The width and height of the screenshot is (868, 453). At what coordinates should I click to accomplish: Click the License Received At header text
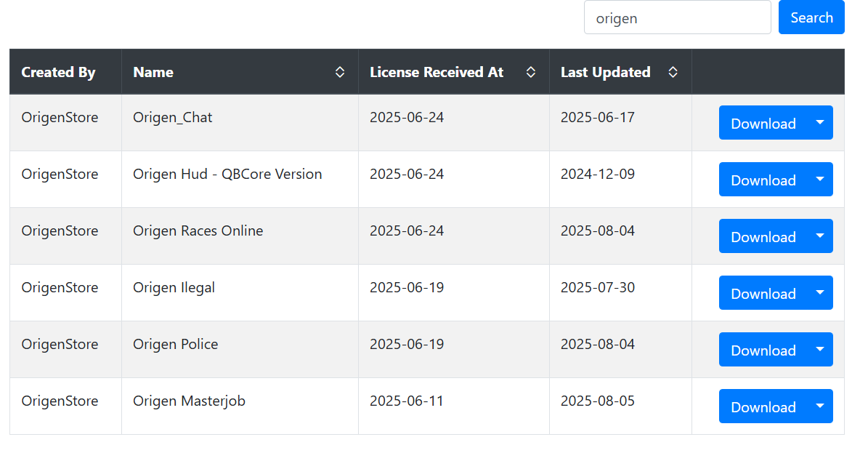tap(437, 72)
